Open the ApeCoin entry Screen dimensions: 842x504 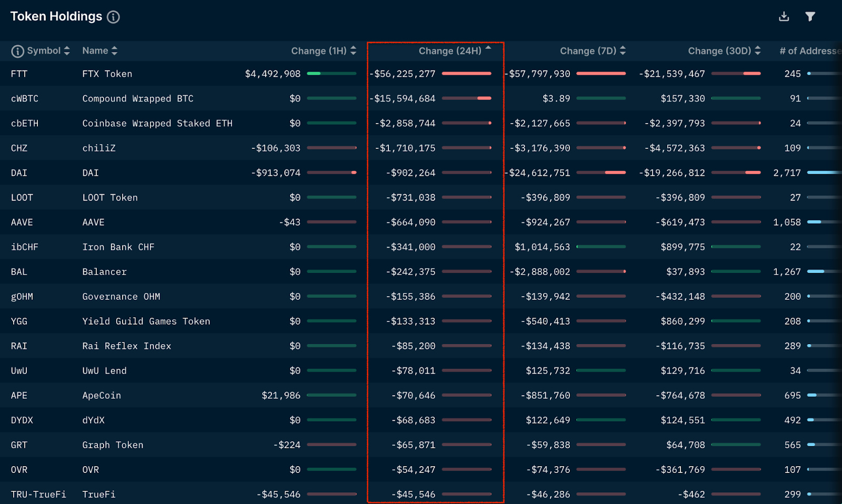click(102, 395)
